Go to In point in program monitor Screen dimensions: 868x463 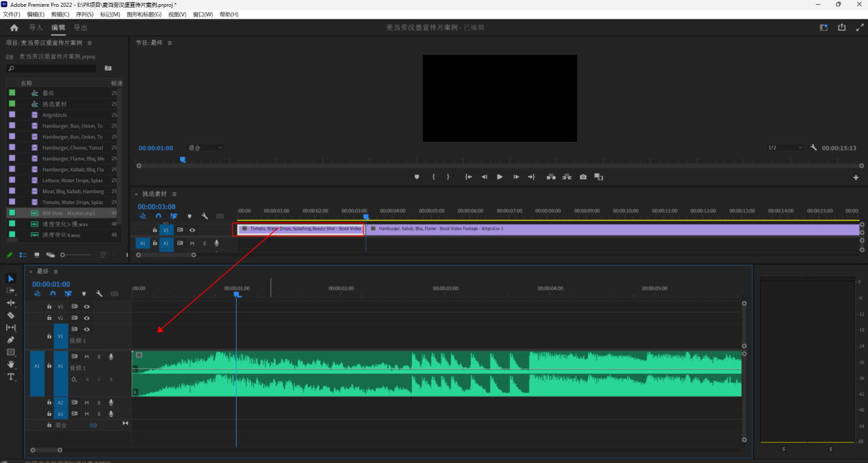468,177
